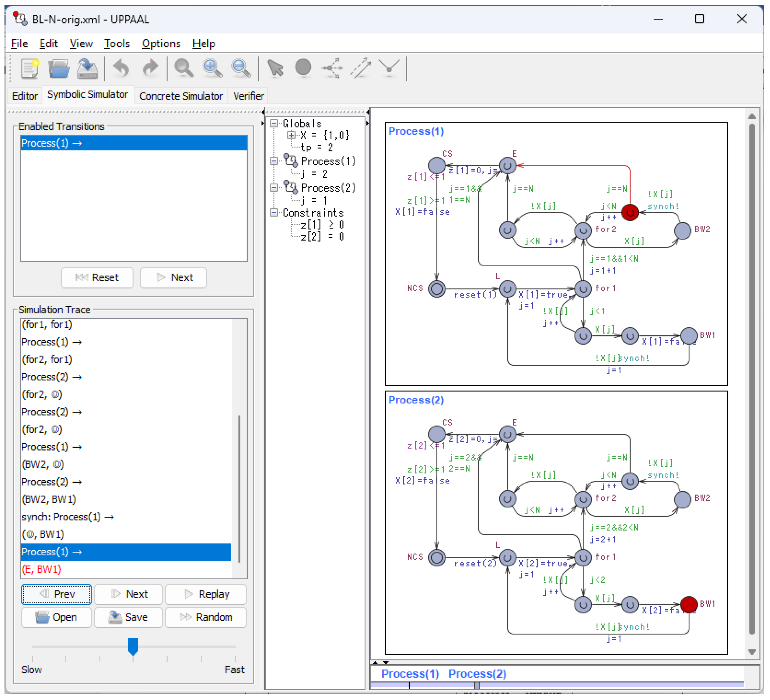Click the Reset button under Enabled Transitions
Viewport: 770px width, 700px height.
tap(97, 277)
